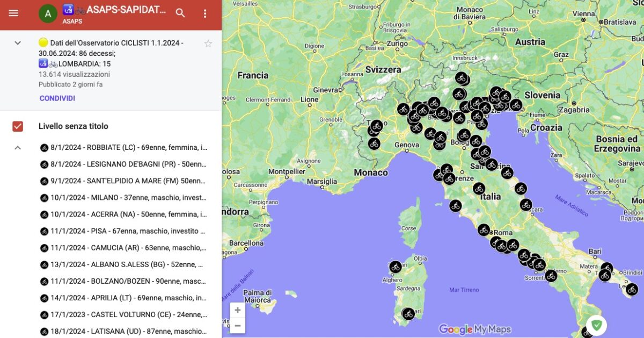Select the Livello senza titolo layer title
This screenshot has height=338, width=644.
[75, 126]
